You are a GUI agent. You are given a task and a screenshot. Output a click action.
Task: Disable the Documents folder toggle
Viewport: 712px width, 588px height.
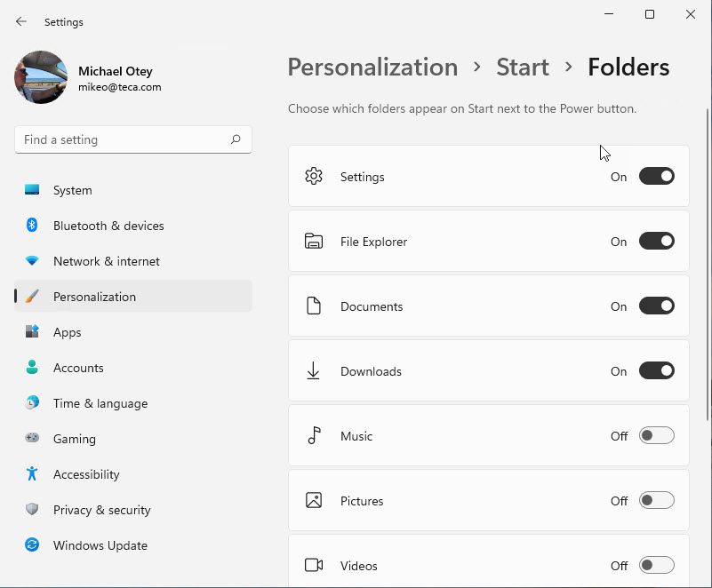[657, 306]
